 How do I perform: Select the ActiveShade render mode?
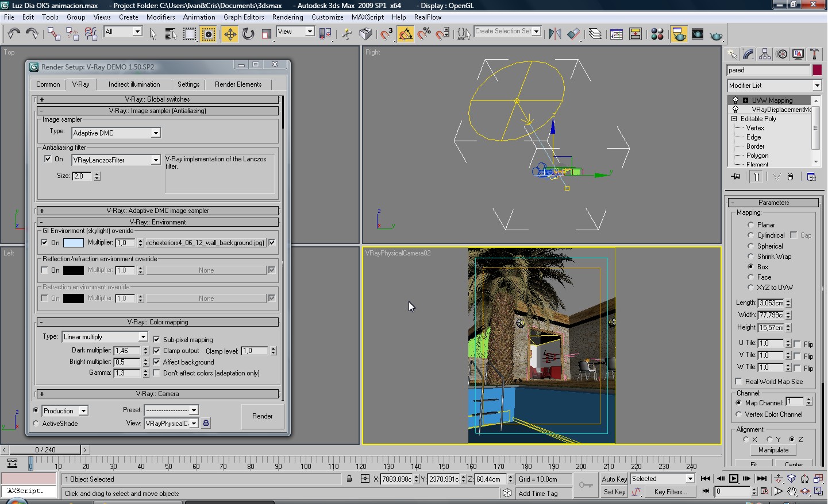[x=36, y=424]
